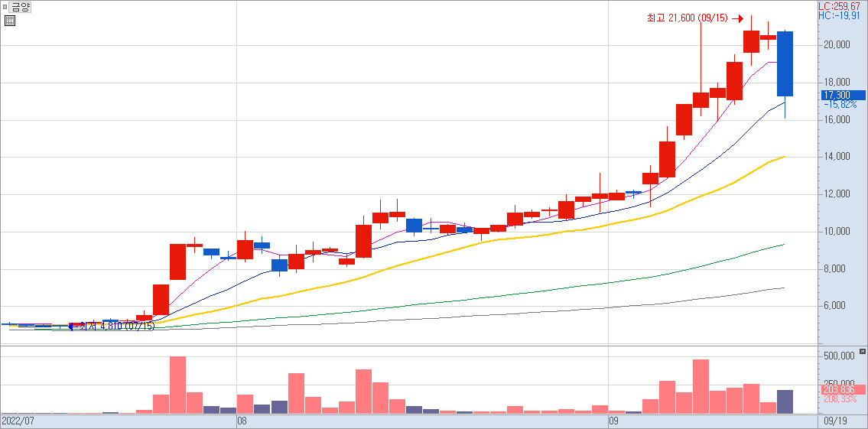
Task: Click the 203,836 volume value tag
Action: (844, 390)
